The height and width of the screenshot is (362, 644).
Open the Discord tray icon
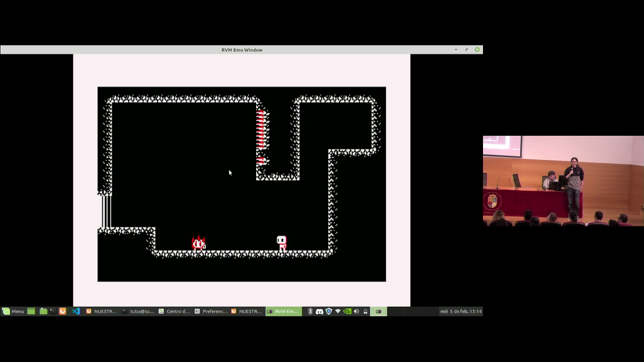[319, 311]
